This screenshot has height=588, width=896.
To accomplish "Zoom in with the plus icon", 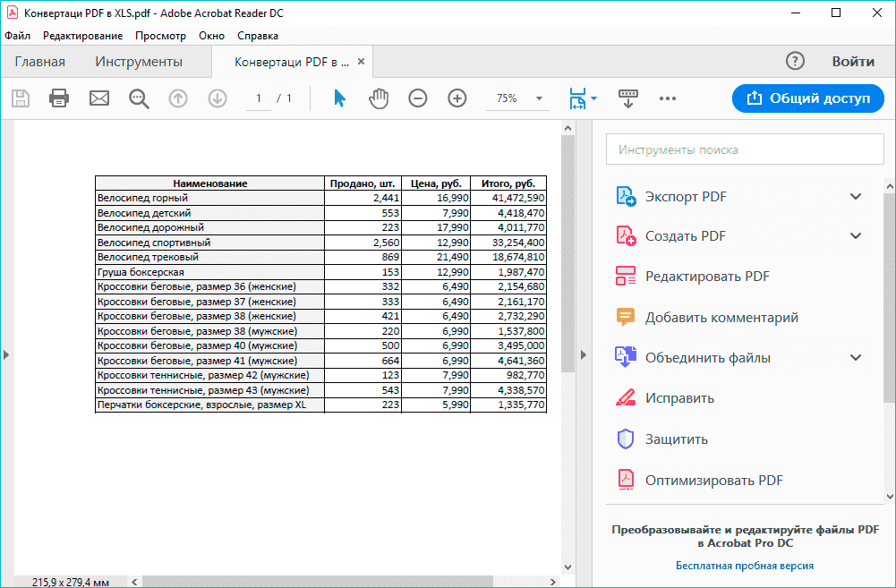I will pos(457,98).
